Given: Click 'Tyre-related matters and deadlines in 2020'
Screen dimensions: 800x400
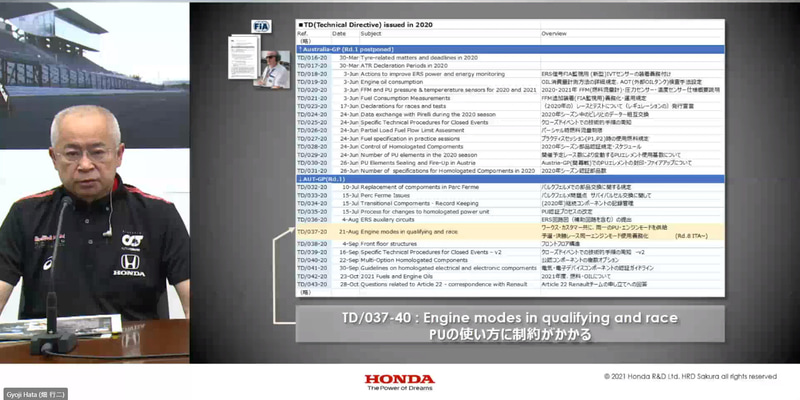Looking at the screenshot, I should coord(419,58).
